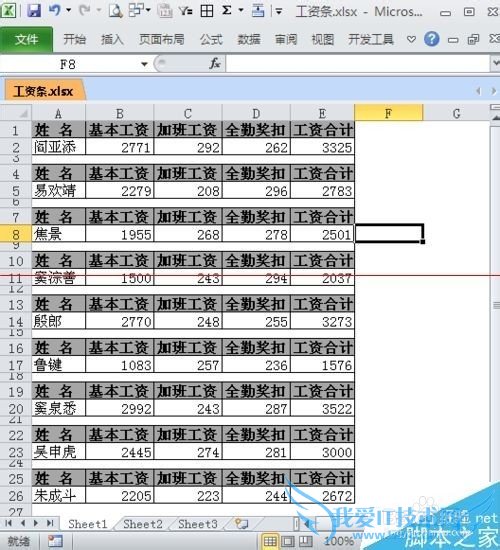Click the Redo arrow icon
This screenshot has height=550, width=500.
click(85, 10)
